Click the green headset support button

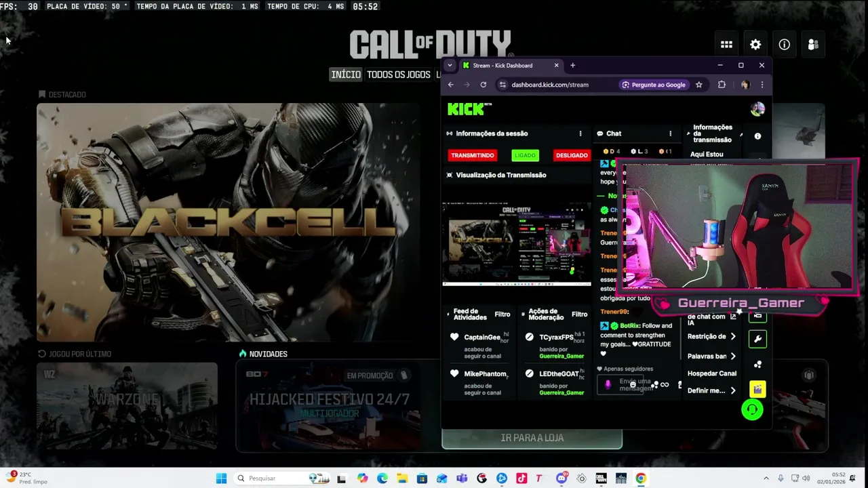[751, 409]
